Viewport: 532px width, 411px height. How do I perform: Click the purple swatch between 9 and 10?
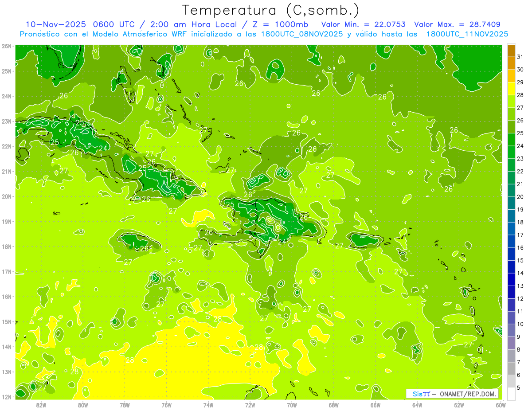(511, 330)
